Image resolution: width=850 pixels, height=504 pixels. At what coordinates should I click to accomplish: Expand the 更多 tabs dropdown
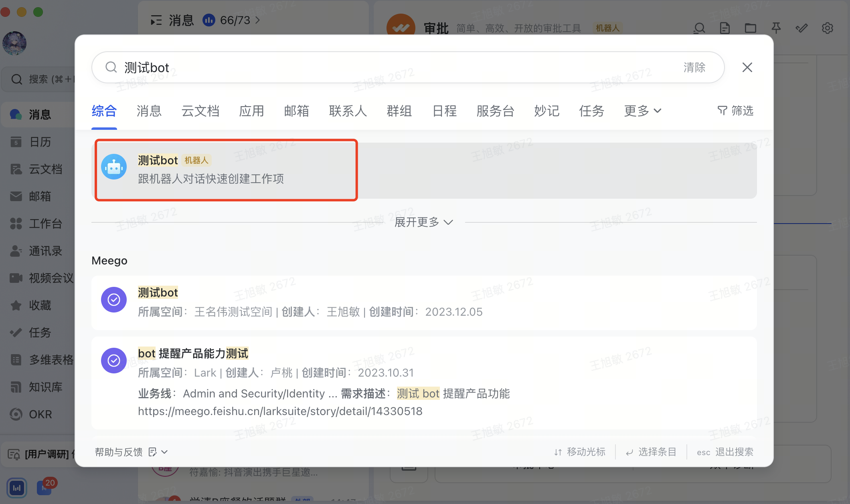[643, 111]
